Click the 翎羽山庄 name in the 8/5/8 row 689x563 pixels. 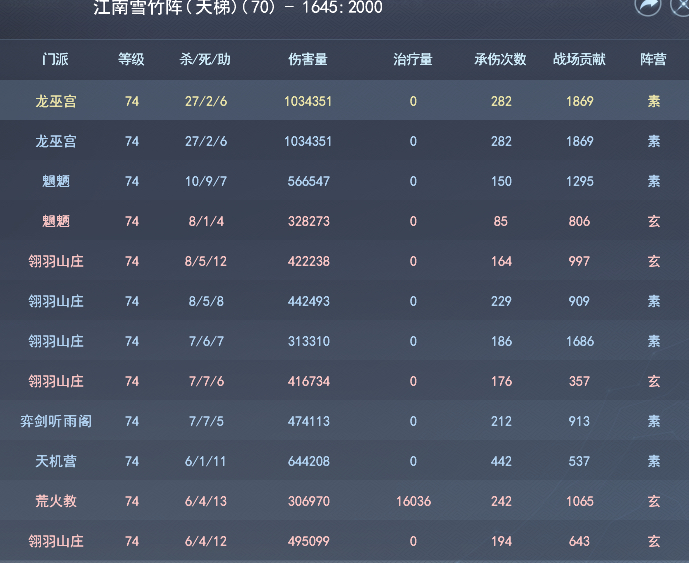56,301
